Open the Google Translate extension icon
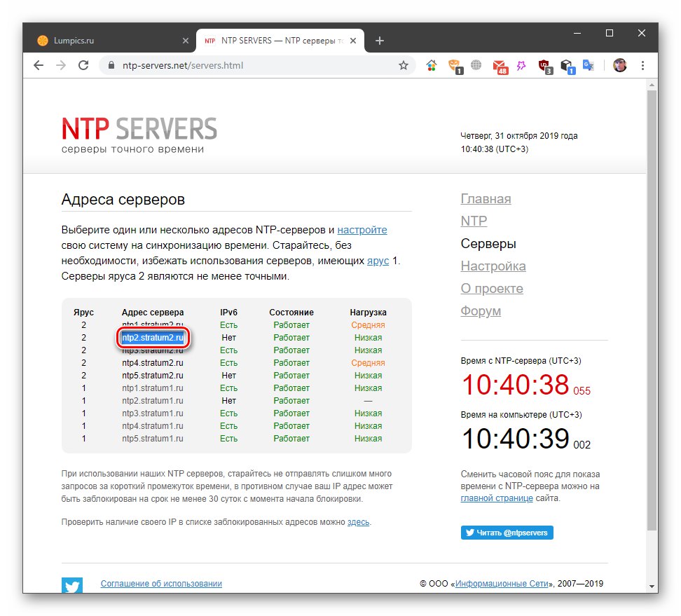 589,66
